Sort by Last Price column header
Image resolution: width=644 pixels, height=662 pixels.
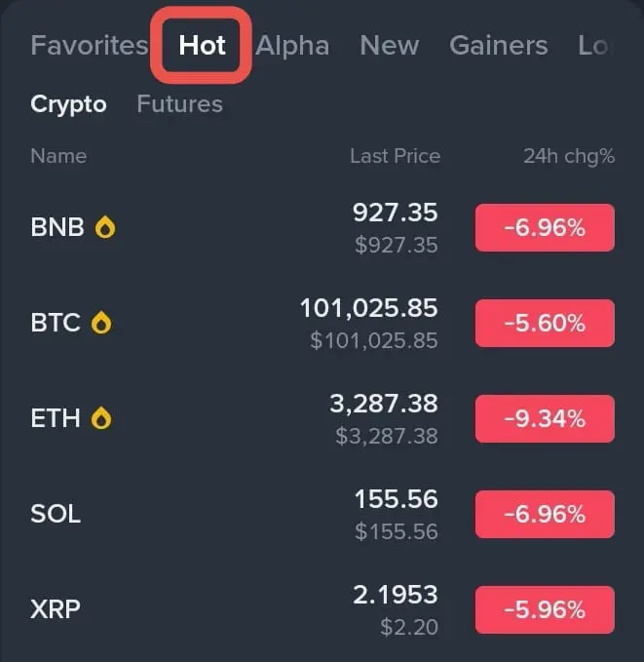click(x=395, y=156)
